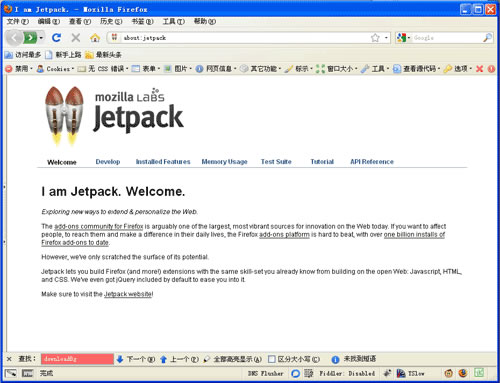500x383 pixels.
Task: Click the site identity icon in address bar
Action: coord(114,37)
